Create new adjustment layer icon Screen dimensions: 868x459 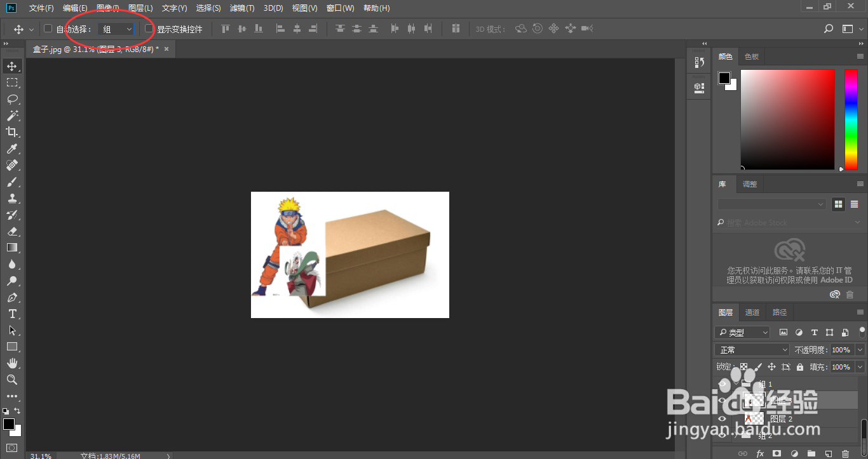(x=794, y=453)
